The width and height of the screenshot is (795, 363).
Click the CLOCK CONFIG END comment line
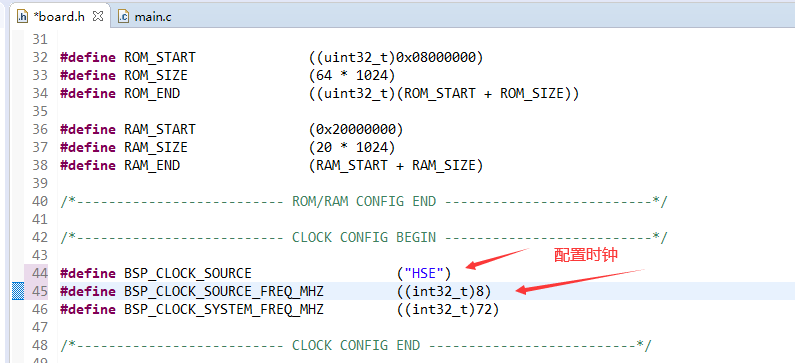356,346
